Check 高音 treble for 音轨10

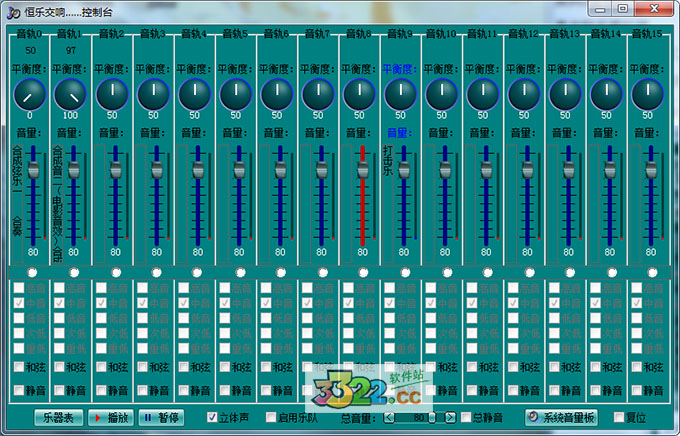pyautogui.click(x=431, y=288)
